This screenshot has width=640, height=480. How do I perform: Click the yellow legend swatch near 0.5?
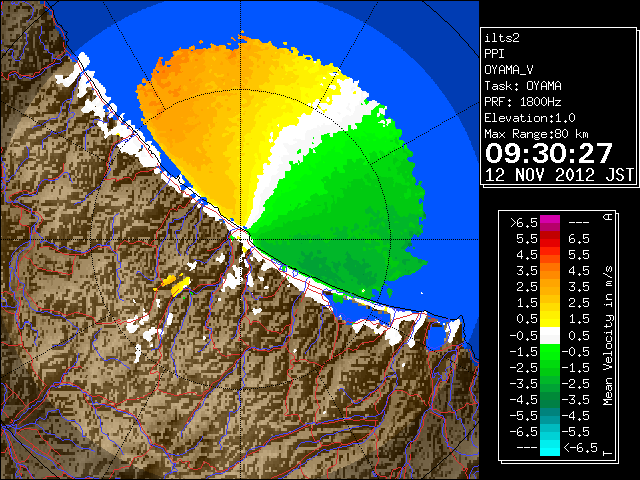tap(550, 319)
